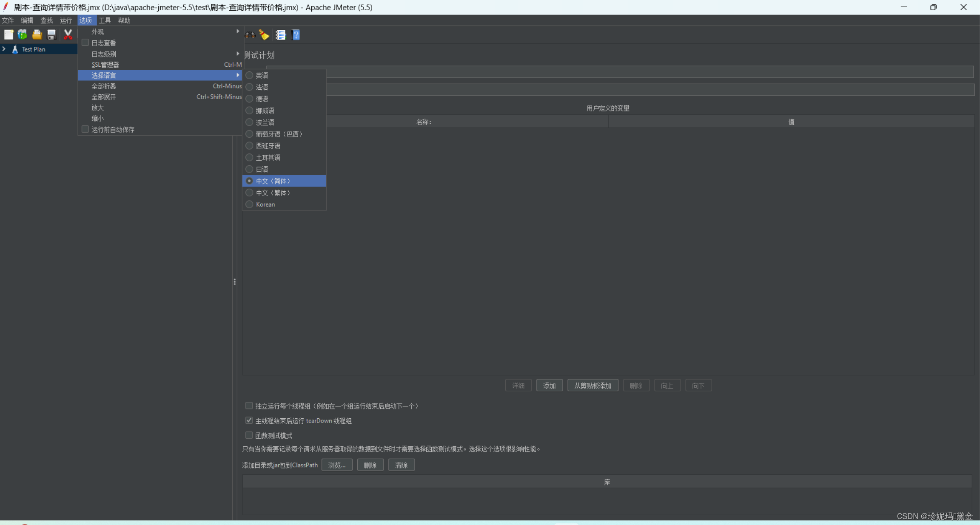Click the 清除 button
Viewport: 980px width, 525px height.
(x=402, y=465)
